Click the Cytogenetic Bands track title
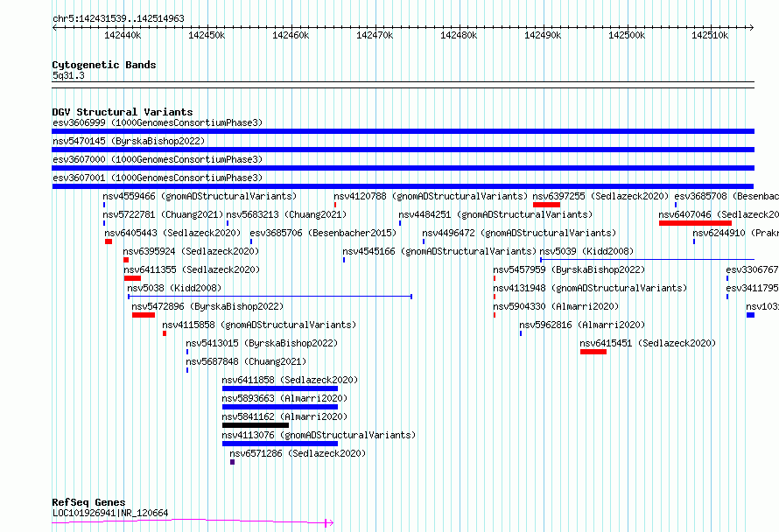The height and width of the screenshot is (532, 779). coord(104,65)
